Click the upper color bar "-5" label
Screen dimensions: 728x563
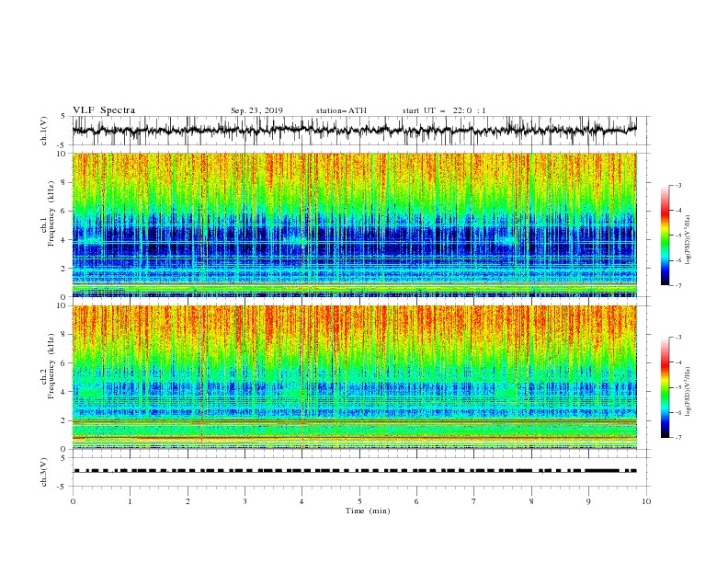point(678,236)
